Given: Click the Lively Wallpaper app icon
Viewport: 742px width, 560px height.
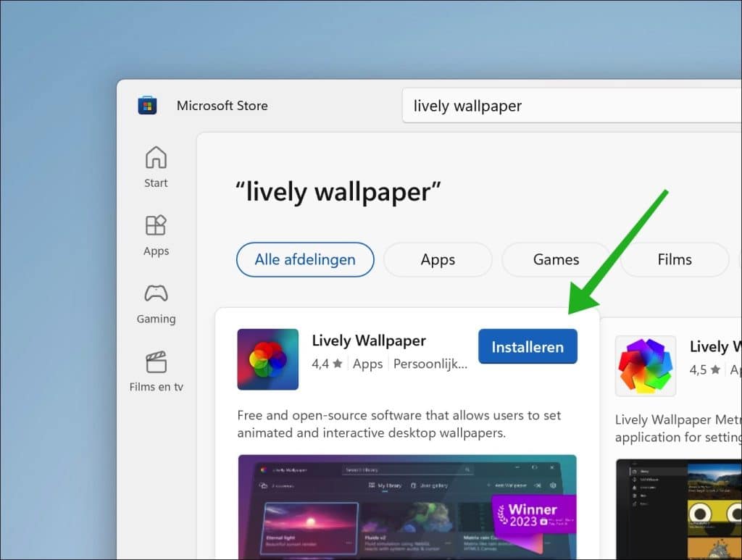Looking at the screenshot, I should [x=268, y=359].
